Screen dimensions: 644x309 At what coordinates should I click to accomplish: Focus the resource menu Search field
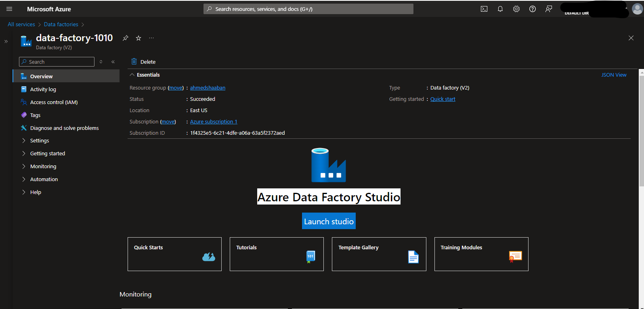[x=57, y=62]
